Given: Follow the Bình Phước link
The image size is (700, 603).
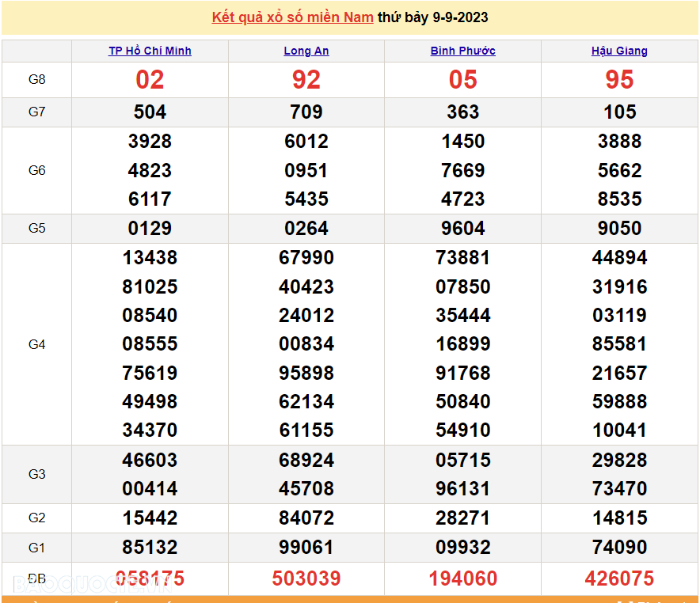Looking at the screenshot, I should point(462,51).
